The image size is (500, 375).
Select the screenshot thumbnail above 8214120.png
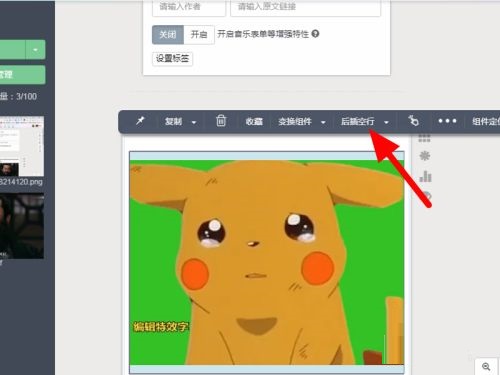click(22, 146)
